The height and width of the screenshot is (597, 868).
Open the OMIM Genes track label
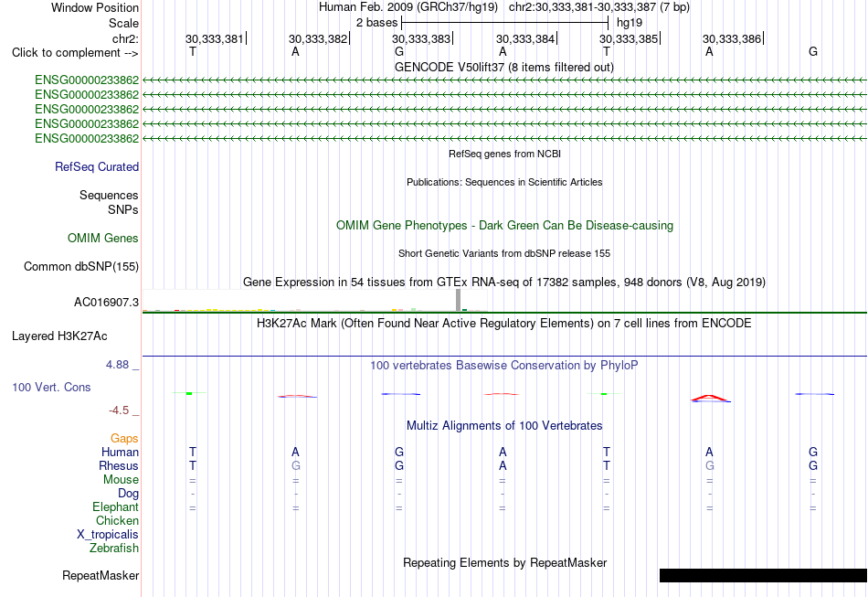[103, 238]
